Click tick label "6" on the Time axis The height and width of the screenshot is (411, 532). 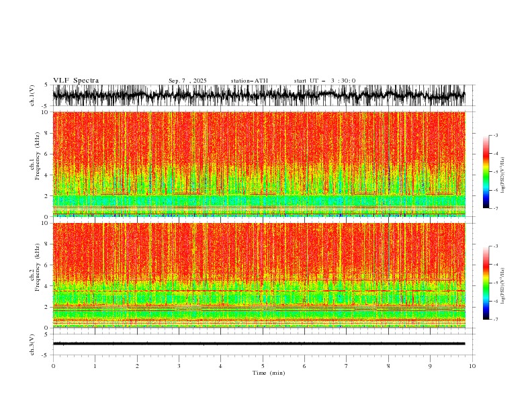(304, 366)
